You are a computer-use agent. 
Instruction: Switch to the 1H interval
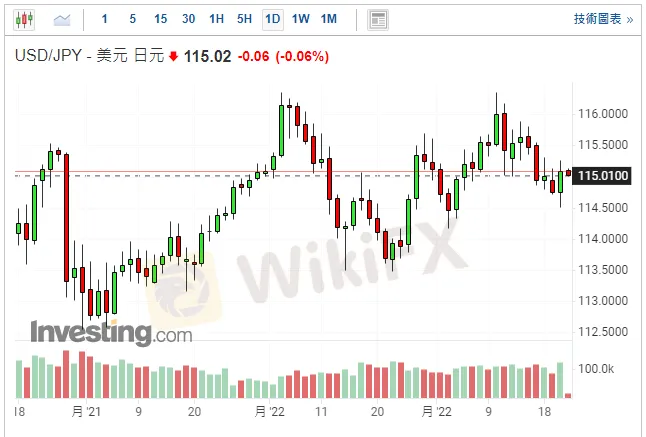pyautogui.click(x=217, y=19)
